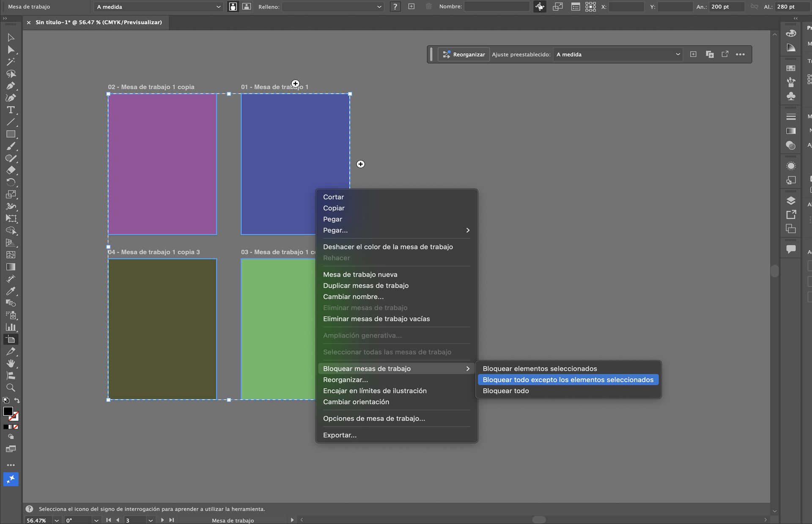Open the Layers panel icon
812x524 pixels.
[791, 201]
